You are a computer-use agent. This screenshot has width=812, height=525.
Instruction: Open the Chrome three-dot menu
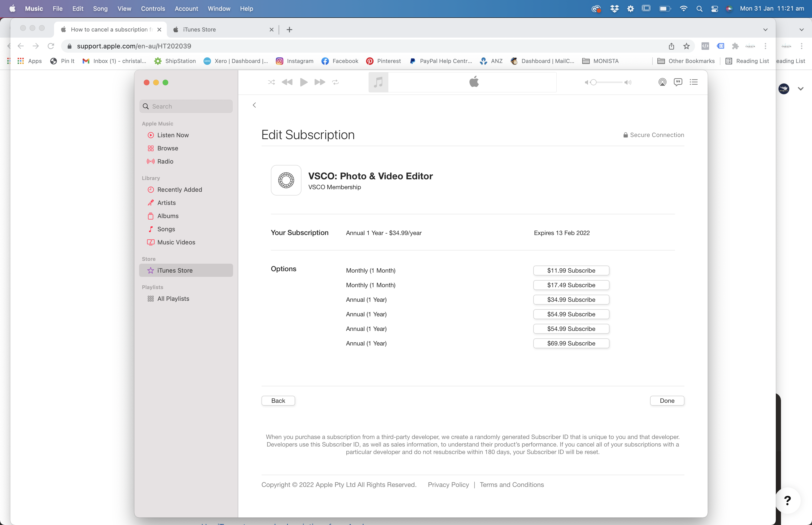coord(765,46)
